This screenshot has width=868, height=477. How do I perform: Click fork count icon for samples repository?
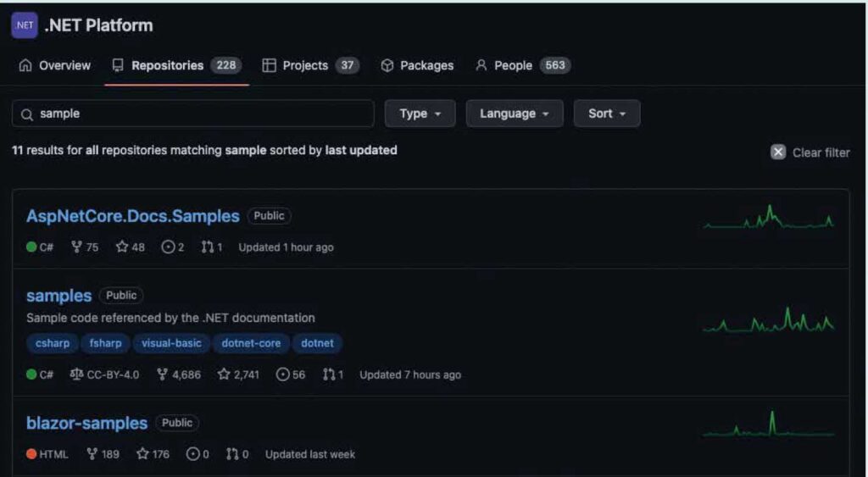tap(163, 374)
